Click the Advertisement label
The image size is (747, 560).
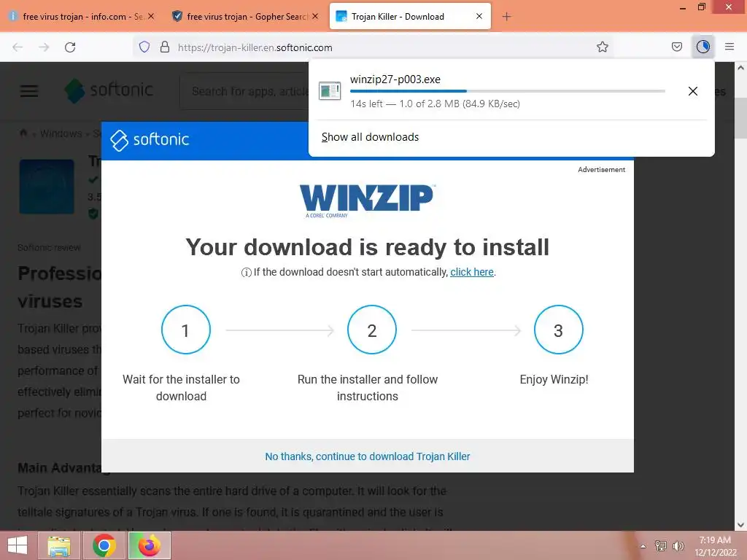click(x=601, y=169)
